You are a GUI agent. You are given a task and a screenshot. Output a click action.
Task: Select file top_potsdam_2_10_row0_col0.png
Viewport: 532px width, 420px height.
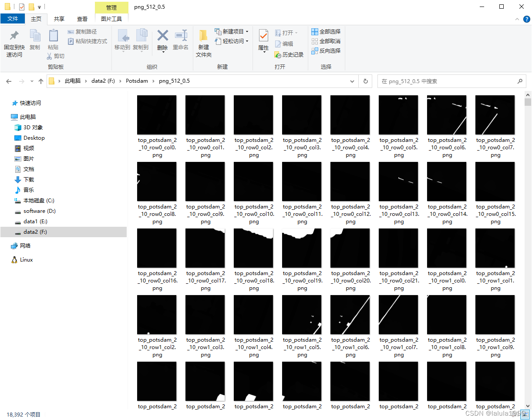tap(157, 127)
